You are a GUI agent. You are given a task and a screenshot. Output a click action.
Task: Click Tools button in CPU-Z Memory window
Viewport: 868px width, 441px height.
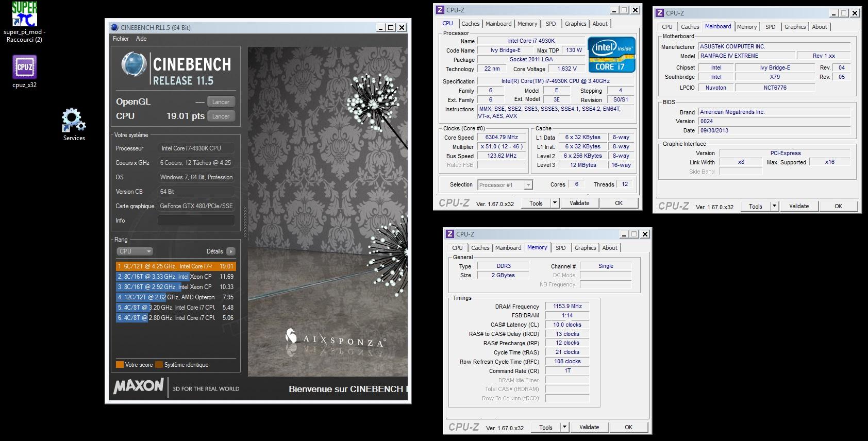point(545,427)
